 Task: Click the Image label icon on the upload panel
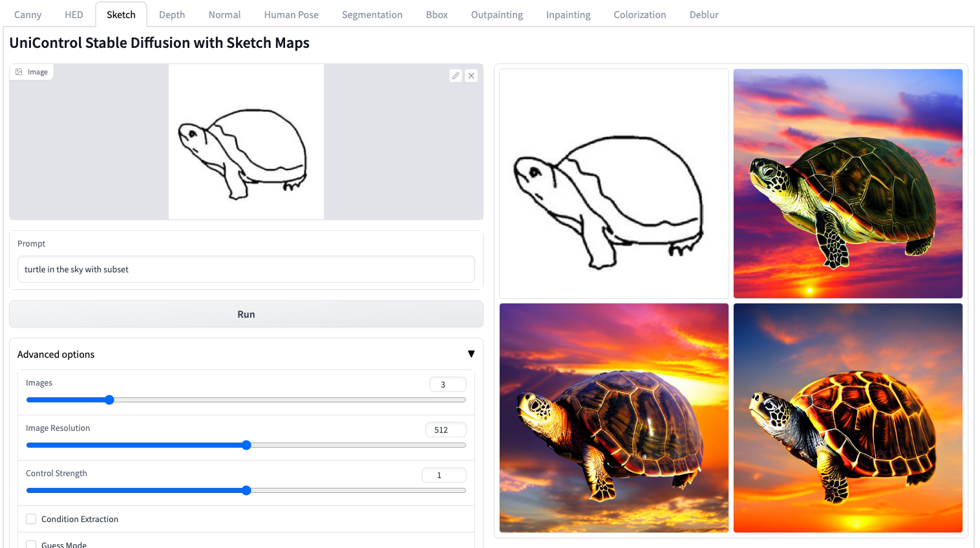point(19,72)
